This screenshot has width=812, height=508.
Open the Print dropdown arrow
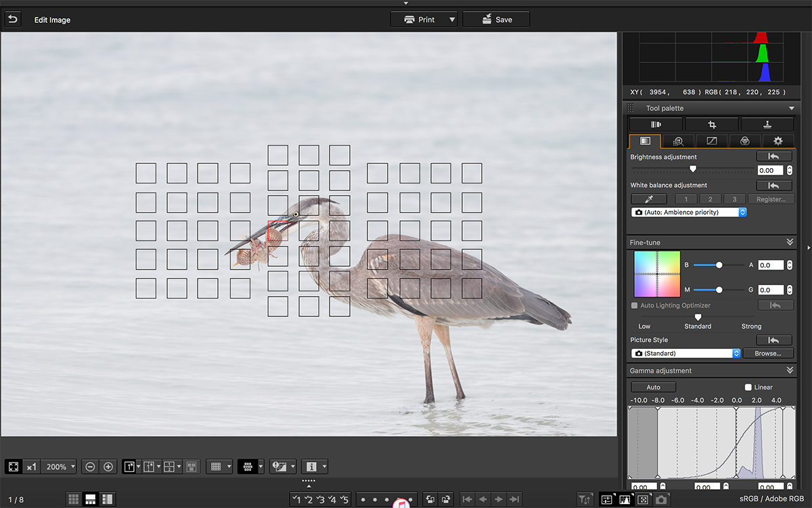pos(452,20)
